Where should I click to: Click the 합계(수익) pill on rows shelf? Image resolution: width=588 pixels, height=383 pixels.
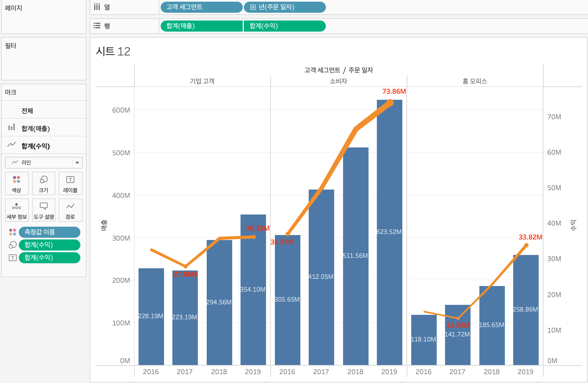[284, 26]
